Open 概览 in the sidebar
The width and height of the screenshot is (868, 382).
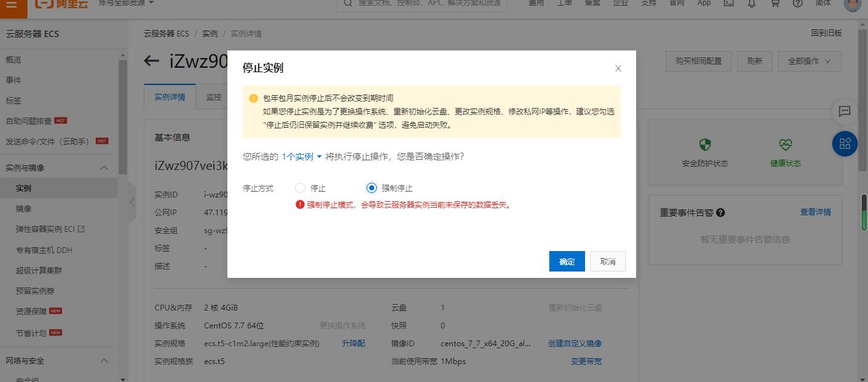pyautogui.click(x=13, y=60)
